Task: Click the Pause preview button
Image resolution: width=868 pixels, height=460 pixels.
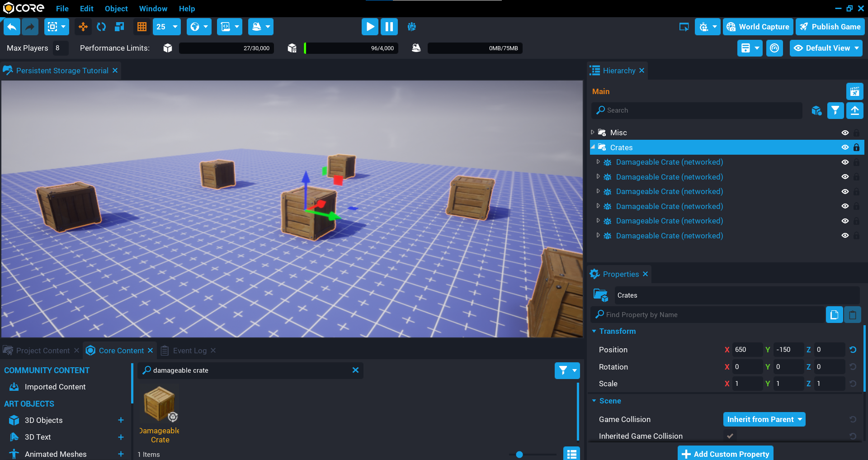Action: [389, 27]
